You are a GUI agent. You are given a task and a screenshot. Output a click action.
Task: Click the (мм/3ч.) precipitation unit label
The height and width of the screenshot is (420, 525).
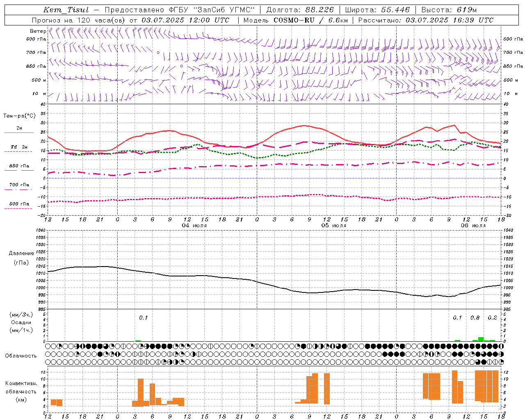[x=21, y=315]
